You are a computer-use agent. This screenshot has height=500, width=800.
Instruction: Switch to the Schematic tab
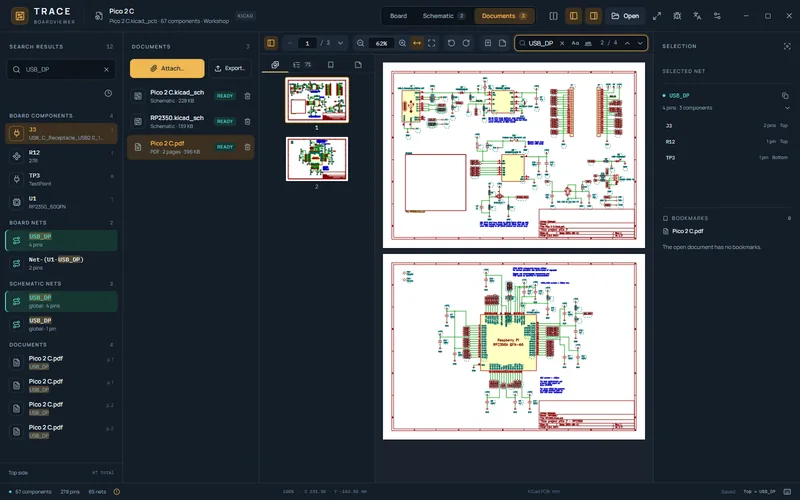pyautogui.click(x=443, y=16)
